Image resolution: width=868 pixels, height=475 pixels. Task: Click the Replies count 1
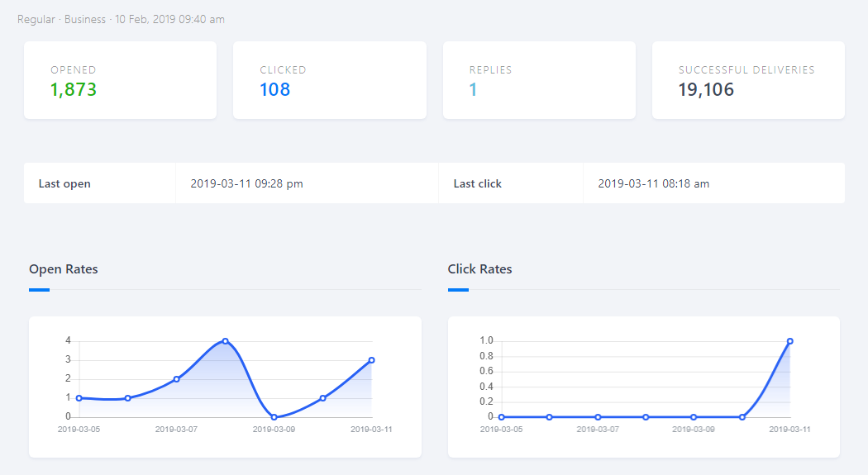click(x=473, y=89)
